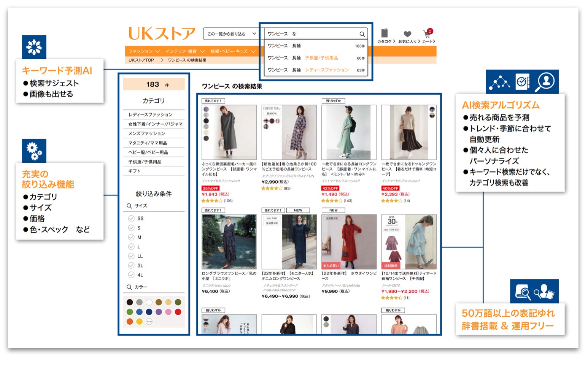Click the magnifier icon beside サイズ
The height and width of the screenshot is (365, 588).
129,206
